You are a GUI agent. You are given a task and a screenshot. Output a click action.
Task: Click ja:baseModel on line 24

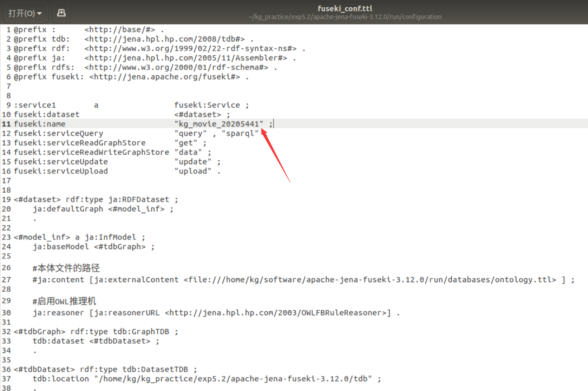tap(61, 246)
